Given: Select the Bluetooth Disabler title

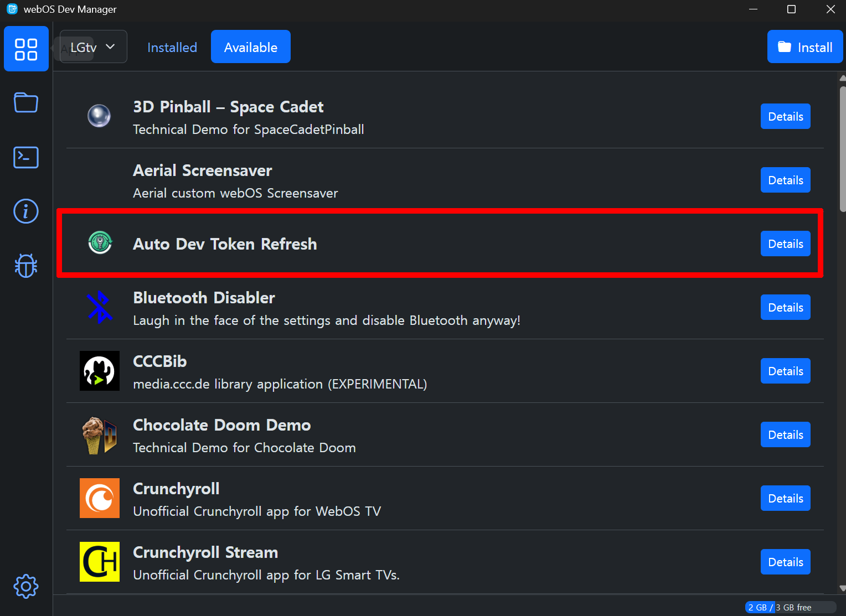Looking at the screenshot, I should coord(204,298).
